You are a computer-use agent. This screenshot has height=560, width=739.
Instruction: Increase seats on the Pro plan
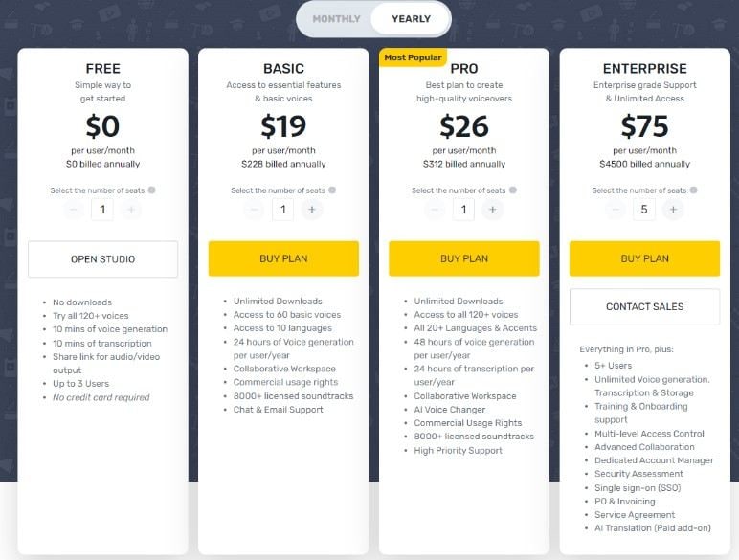(x=492, y=210)
